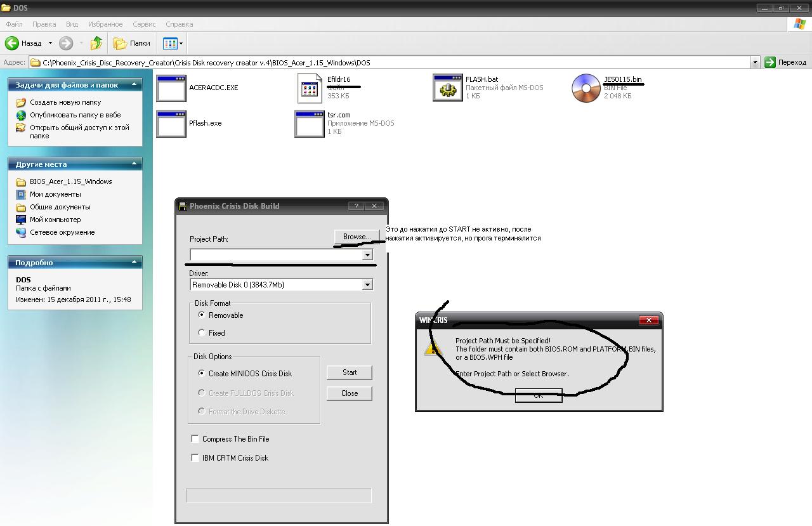Click the Up folder toolbar icon

[96, 43]
